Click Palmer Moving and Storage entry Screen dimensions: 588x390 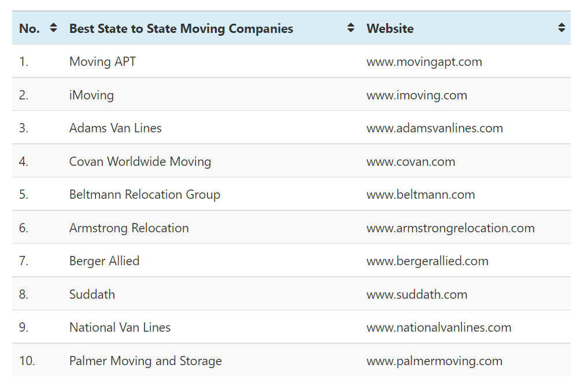pyautogui.click(x=145, y=361)
